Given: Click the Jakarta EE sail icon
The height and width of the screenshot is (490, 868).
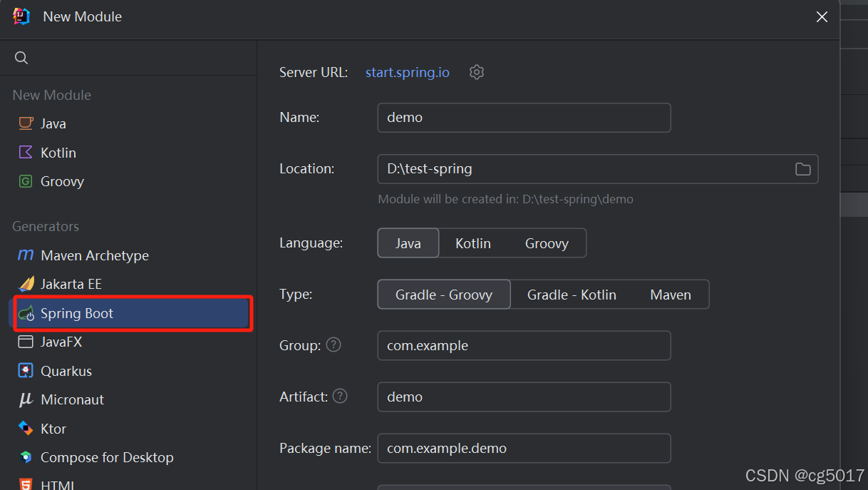Looking at the screenshot, I should [26, 284].
